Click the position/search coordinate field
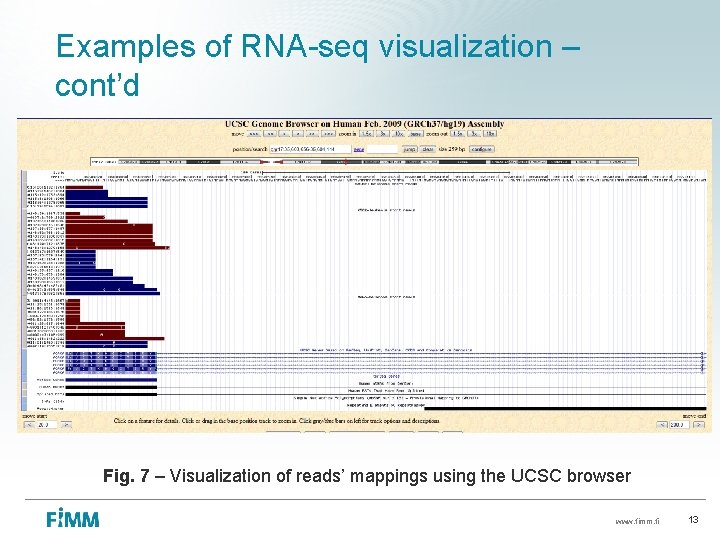Image resolution: width=720 pixels, height=540 pixels. [x=310, y=149]
